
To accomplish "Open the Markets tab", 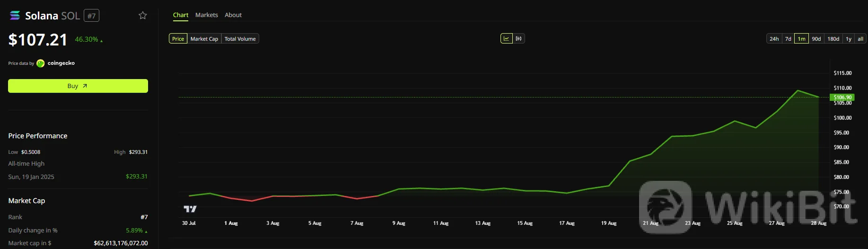I will 207,15.
